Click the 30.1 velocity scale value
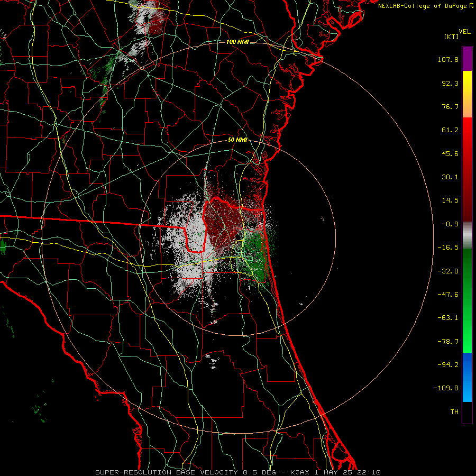This screenshot has height=476, width=476. pos(450,177)
